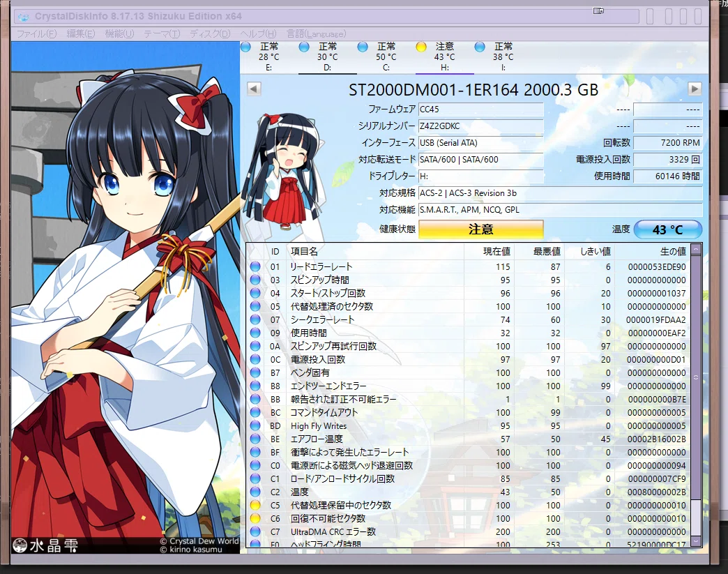Click power-on count value 3329 回
The width and height of the screenshot is (728, 574).
pyautogui.click(x=667, y=159)
